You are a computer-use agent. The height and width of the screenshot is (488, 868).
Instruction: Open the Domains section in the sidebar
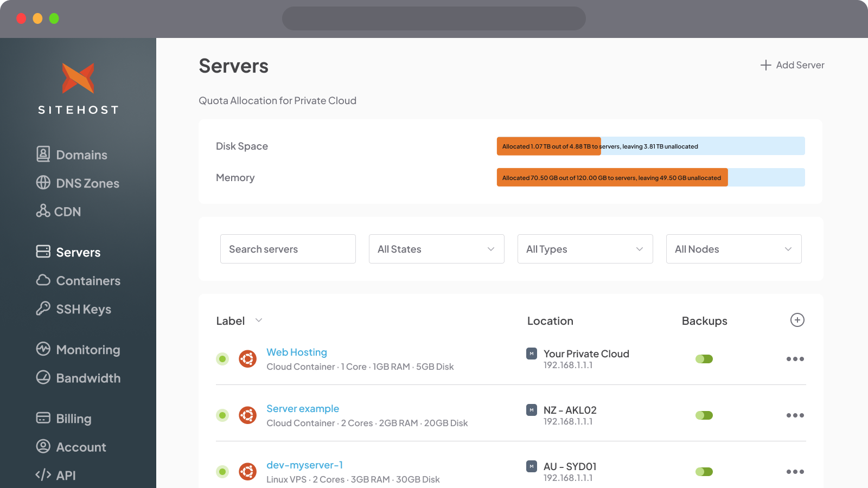pyautogui.click(x=81, y=155)
